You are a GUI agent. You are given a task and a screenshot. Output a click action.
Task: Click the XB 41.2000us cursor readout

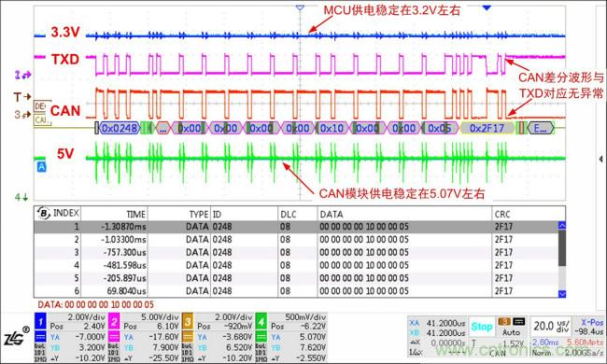click(437, 332)
